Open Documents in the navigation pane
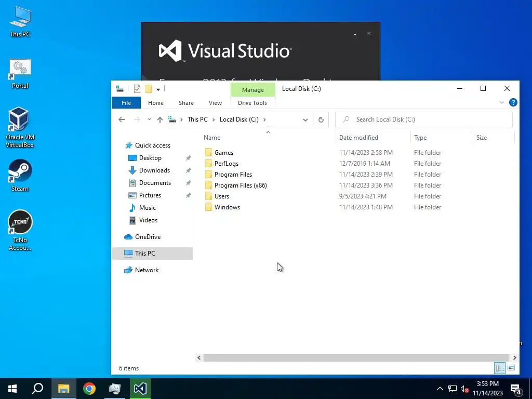The height and width of the screenshot is (399, 532). 155,183
